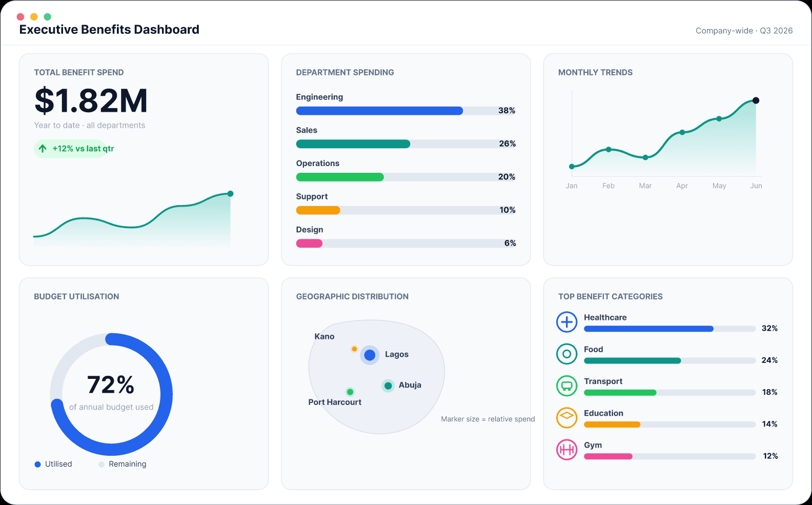Click the Abuja city label
Image resolution: width=812 pixels, height=505 pixels.
click(x=410, y=385)
